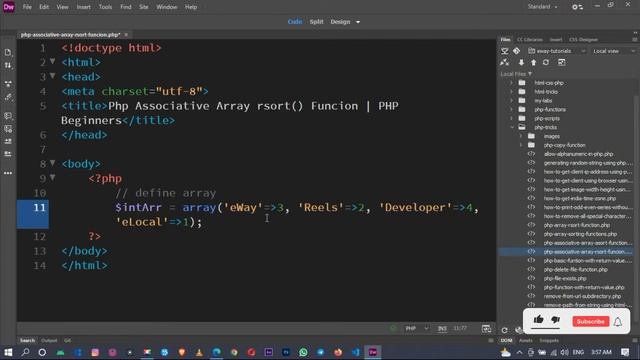640x360 pixels.
Task: Click the Define Servers plug icon
Action: point(505,51)
